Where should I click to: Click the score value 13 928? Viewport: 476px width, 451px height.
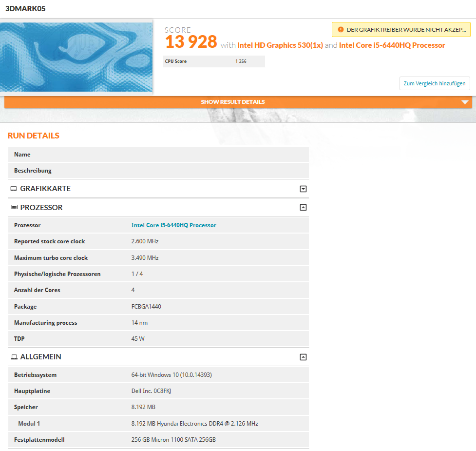click(x=191, y=41)
